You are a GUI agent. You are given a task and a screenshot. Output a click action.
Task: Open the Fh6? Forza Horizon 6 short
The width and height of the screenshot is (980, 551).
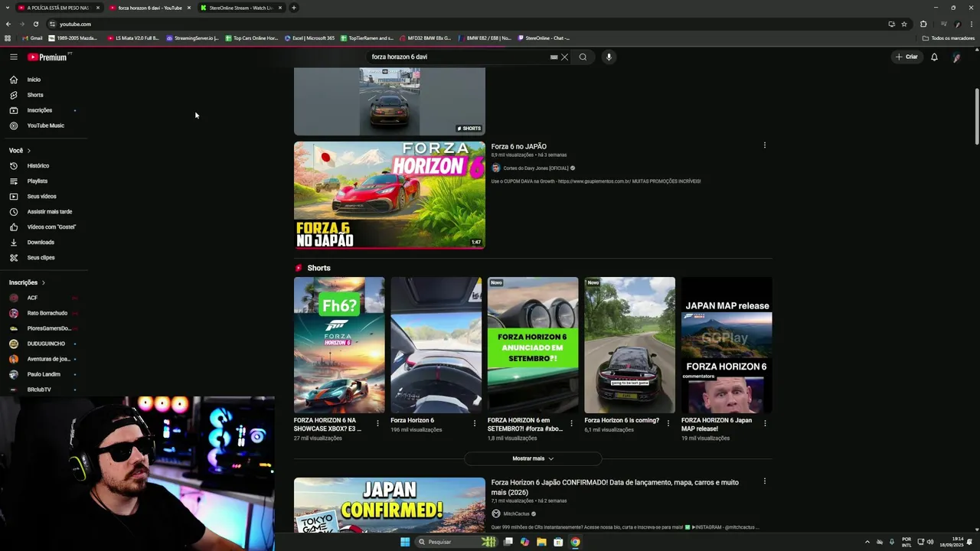coord(339,345)
